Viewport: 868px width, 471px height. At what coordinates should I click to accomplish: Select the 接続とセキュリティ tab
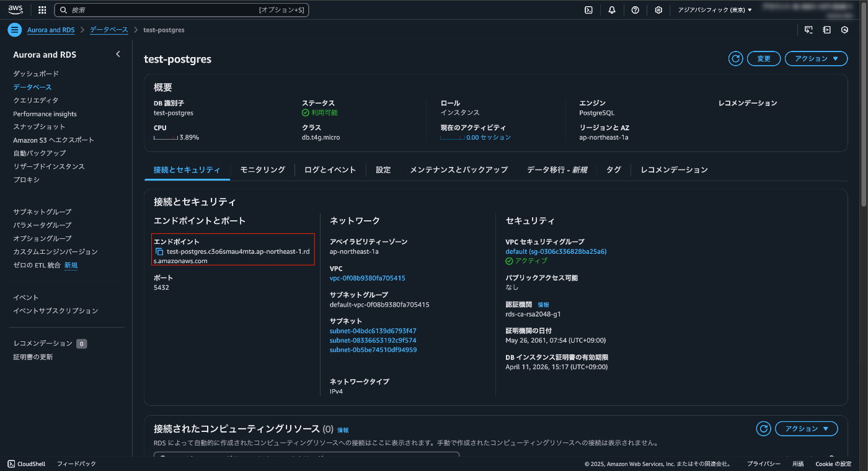(x=187, y=169)
